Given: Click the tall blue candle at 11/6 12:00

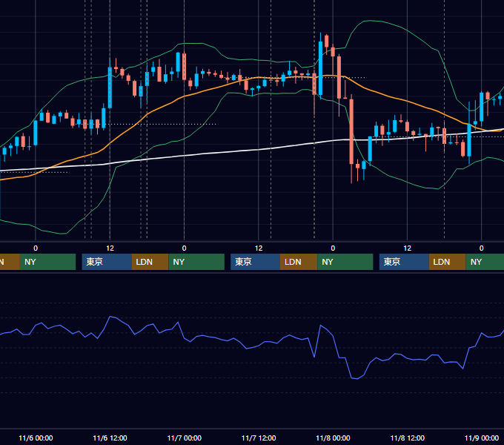Looking at the screenshot, I should 110,87.
